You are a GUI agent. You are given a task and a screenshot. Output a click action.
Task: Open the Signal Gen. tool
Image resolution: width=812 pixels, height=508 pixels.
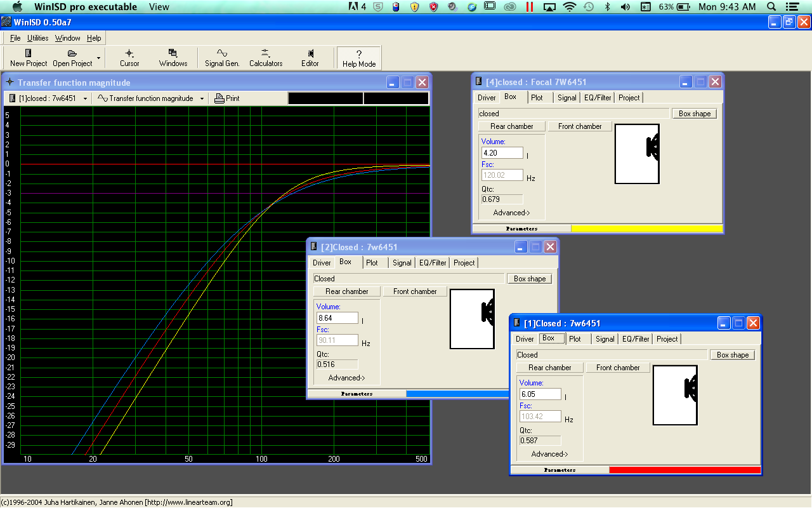(222, 58)
